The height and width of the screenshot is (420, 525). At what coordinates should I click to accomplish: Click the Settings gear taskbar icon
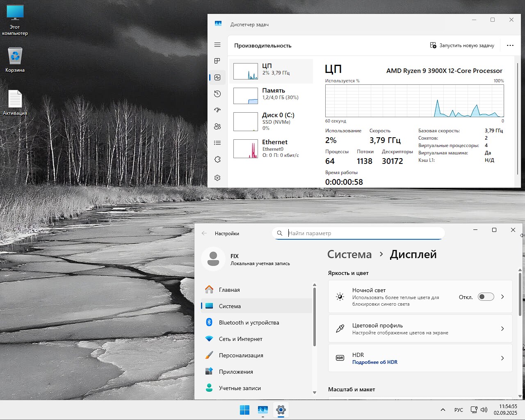pyautogui.click(x=281, y=410)
